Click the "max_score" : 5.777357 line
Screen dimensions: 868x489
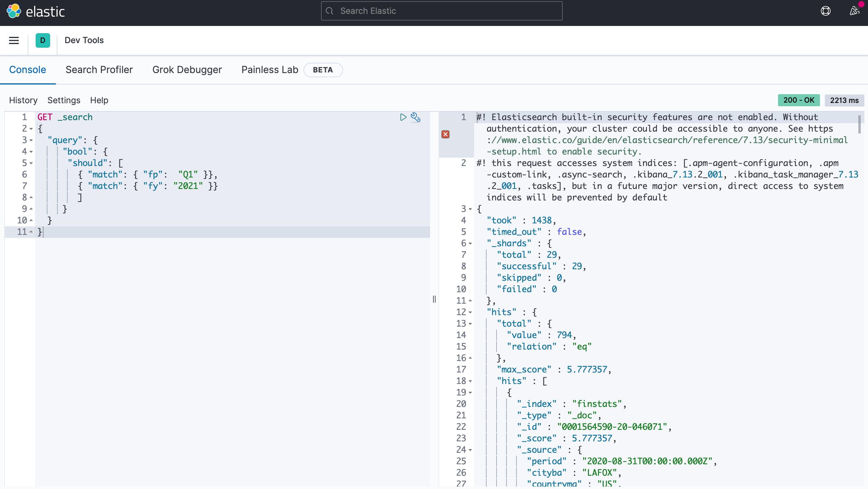coord(554,369)
